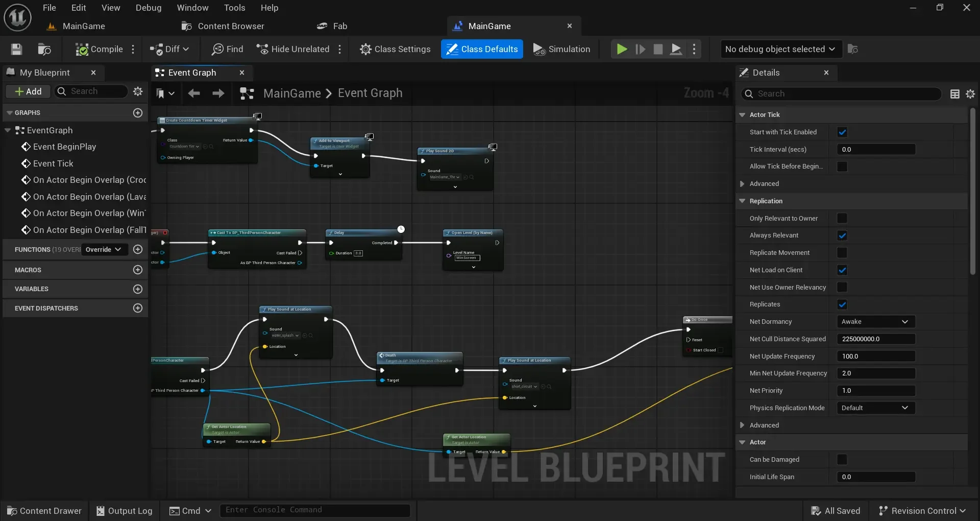Viewport: 980px width, 521px height.
Task: Save the blueprint with the floppy disk icon
Action: (16, 49)
